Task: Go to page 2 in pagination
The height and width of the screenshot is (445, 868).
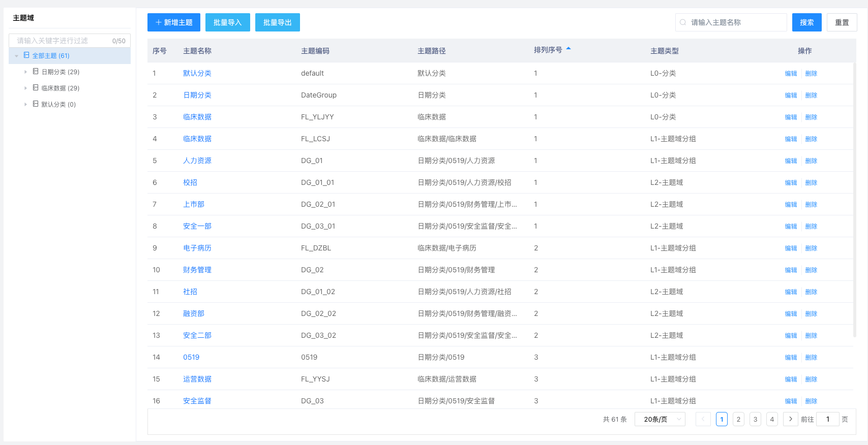Action: coord(738,419)
